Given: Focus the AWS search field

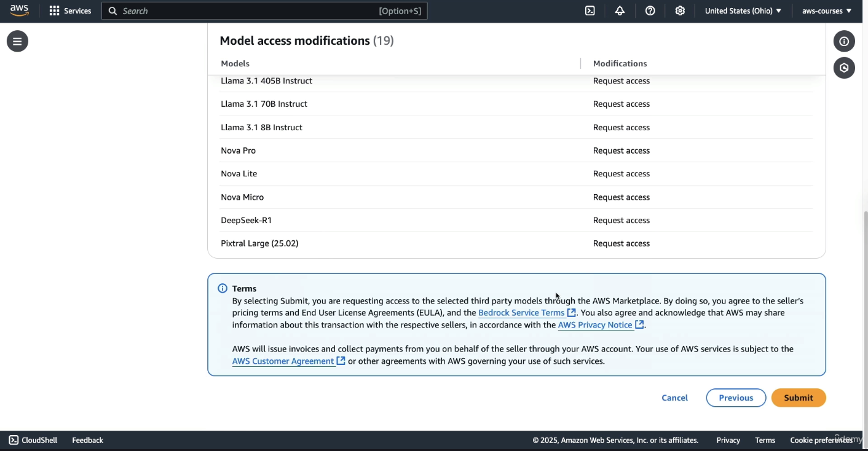Looking at the screenshot, I should click(x=264, y=11).
